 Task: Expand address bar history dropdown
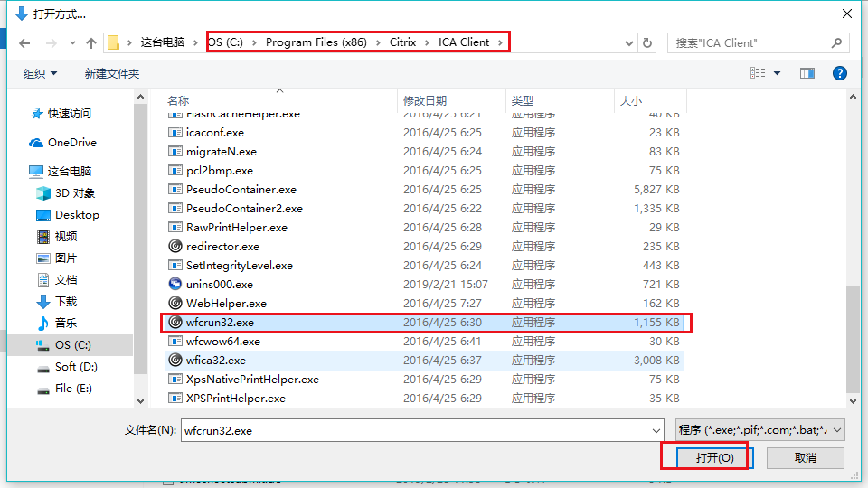[x=629, y=43]
